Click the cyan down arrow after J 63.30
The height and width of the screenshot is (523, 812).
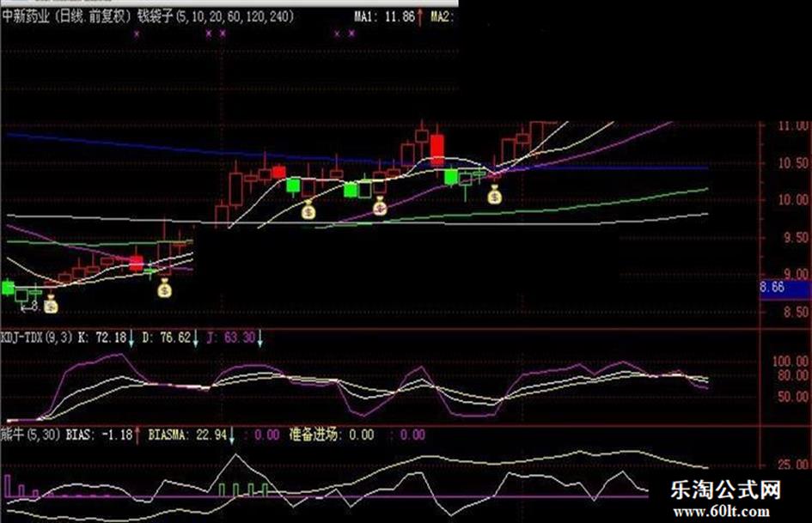pos(260,338)
